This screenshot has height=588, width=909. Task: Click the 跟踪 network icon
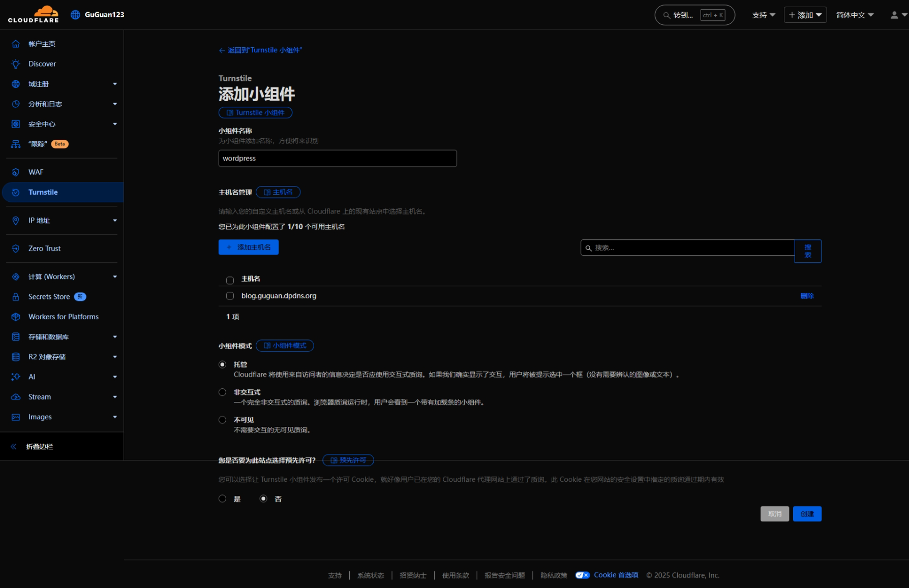pos(16,144)
